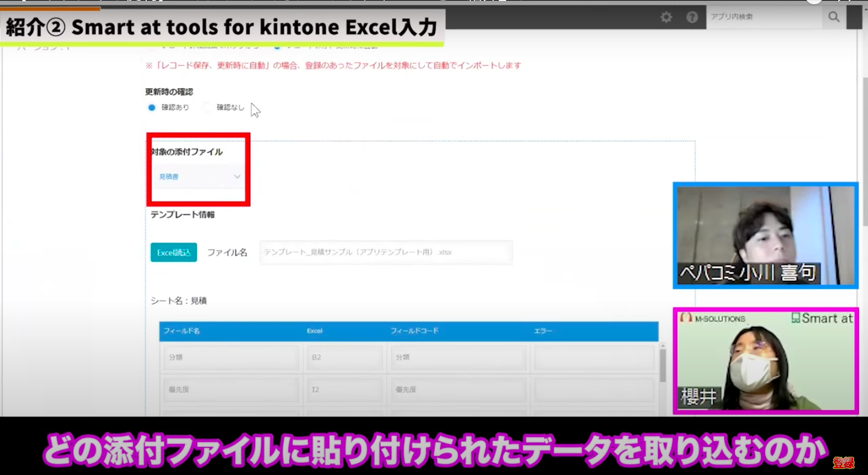Click the I2 Excel cell field for 優先度

[344, 389]
